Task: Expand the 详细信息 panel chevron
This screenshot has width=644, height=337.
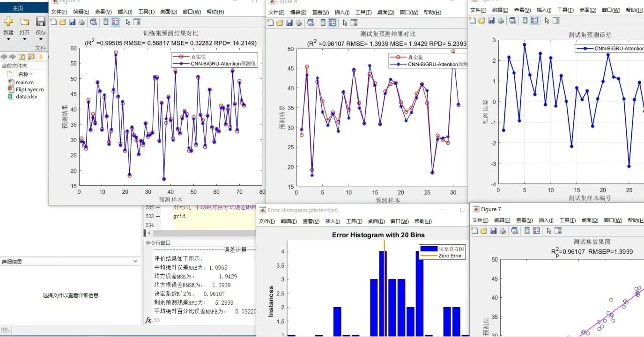Action: pos(136,262)
